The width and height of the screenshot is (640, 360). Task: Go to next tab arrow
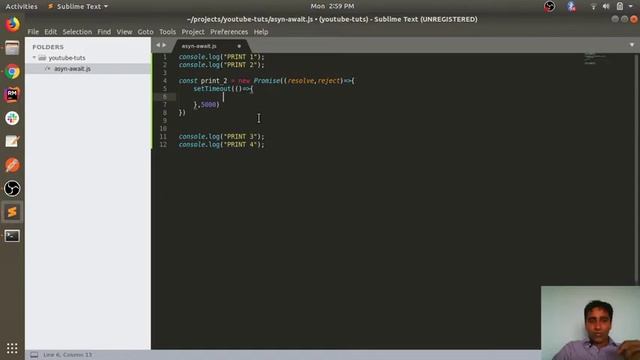pyautogui.click(x=164, y=45)
